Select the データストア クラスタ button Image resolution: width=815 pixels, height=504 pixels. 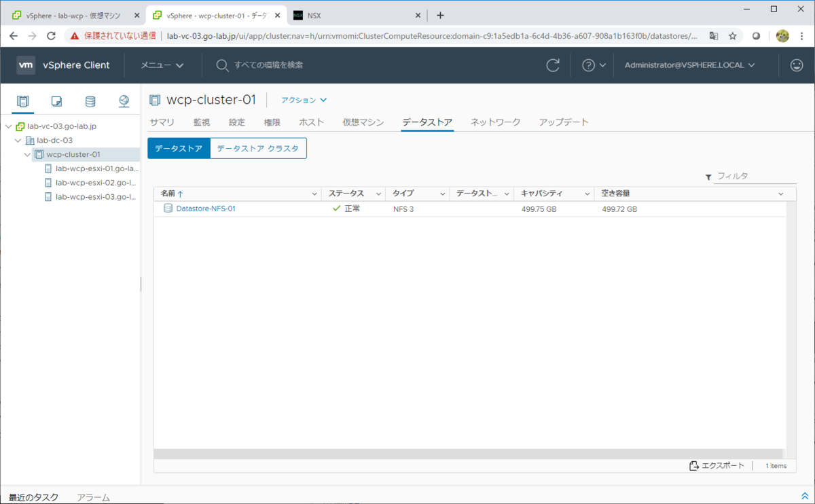258,148
